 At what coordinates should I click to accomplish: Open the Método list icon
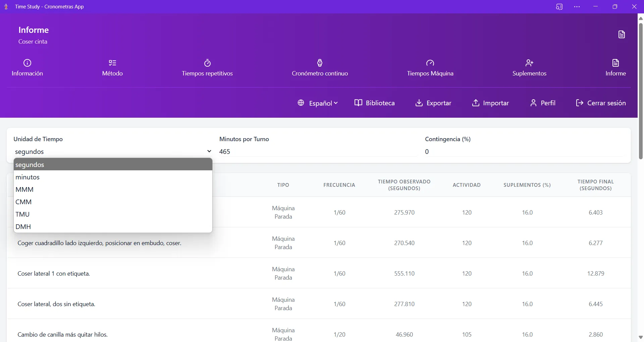click(112, 63)
